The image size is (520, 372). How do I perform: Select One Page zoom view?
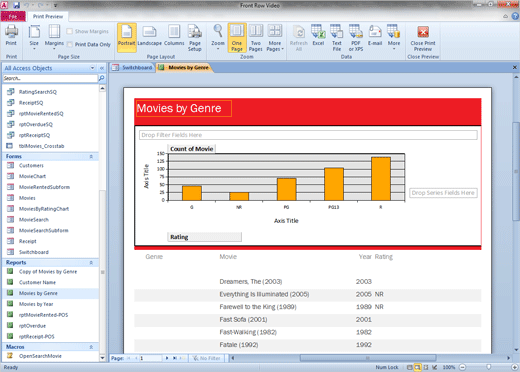[x=237, y=38]
